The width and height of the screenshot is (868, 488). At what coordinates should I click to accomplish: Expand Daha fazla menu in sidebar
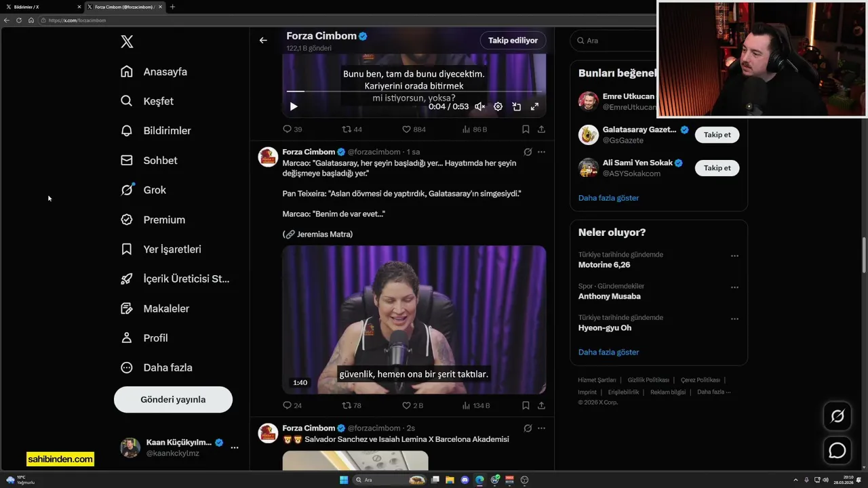tap(156, 367)
